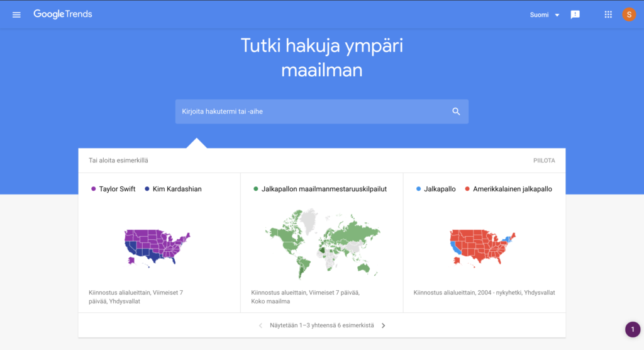Open the world map football example
The width and height of the screenshot is (644, 350).
point(322,244)
